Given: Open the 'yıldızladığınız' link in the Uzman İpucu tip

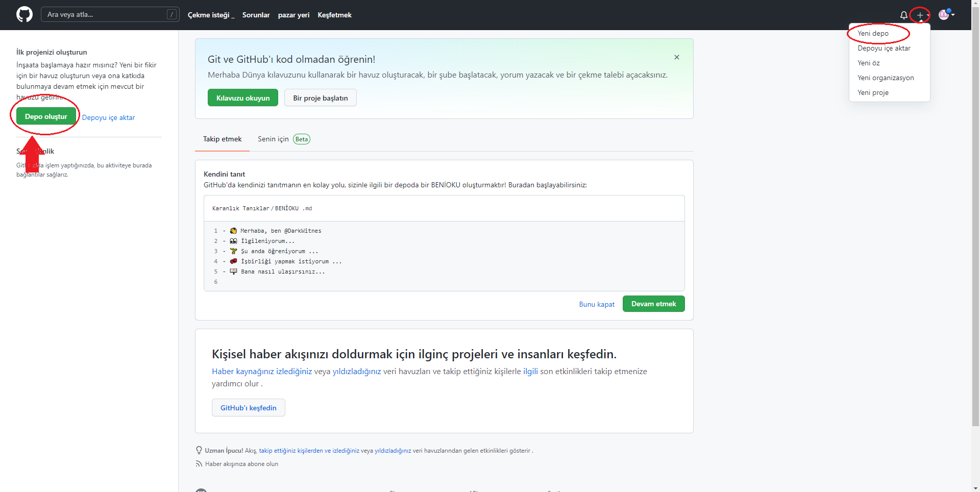Looking at the screenshot, I should (x=393, y=451).
